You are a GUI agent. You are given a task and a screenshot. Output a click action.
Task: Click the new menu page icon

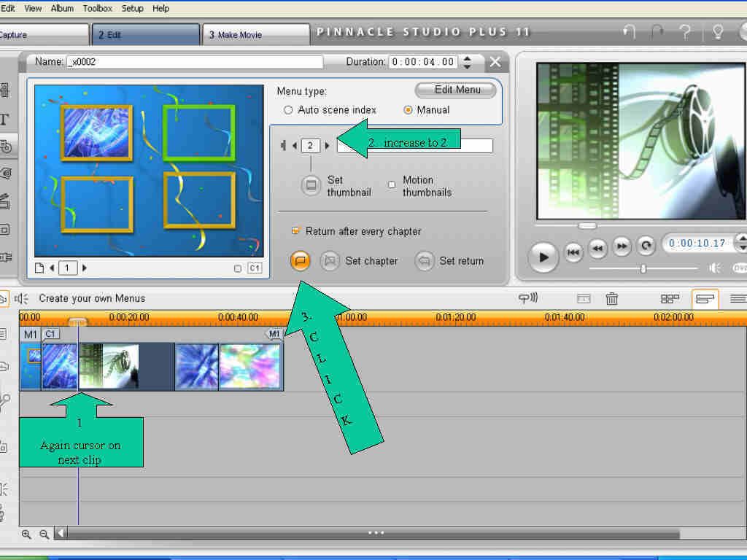click(39, 268)
